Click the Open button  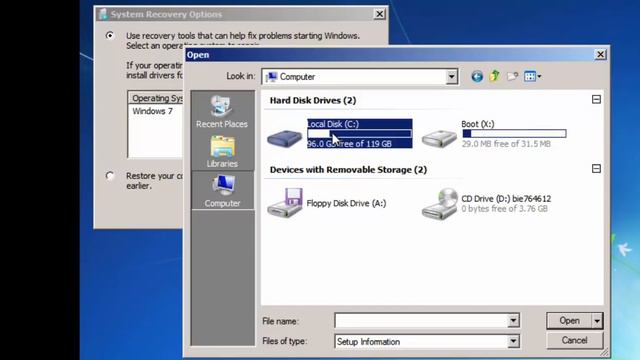point(569,321)
